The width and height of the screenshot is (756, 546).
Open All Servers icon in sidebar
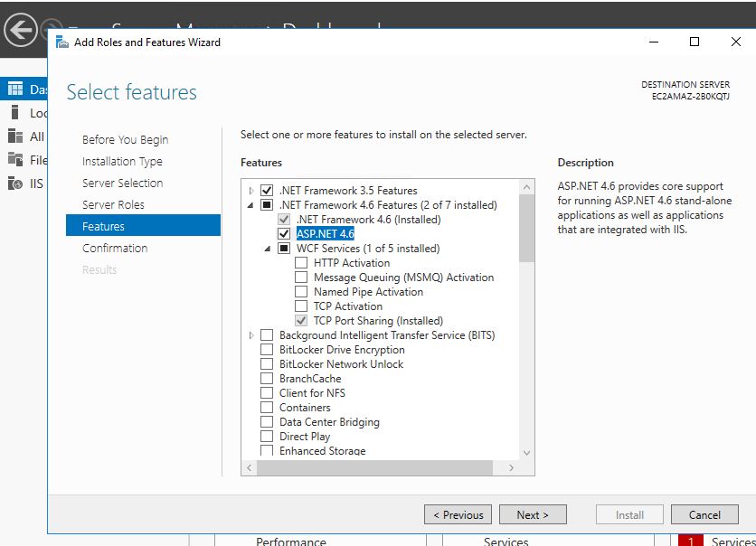point(15,136)
